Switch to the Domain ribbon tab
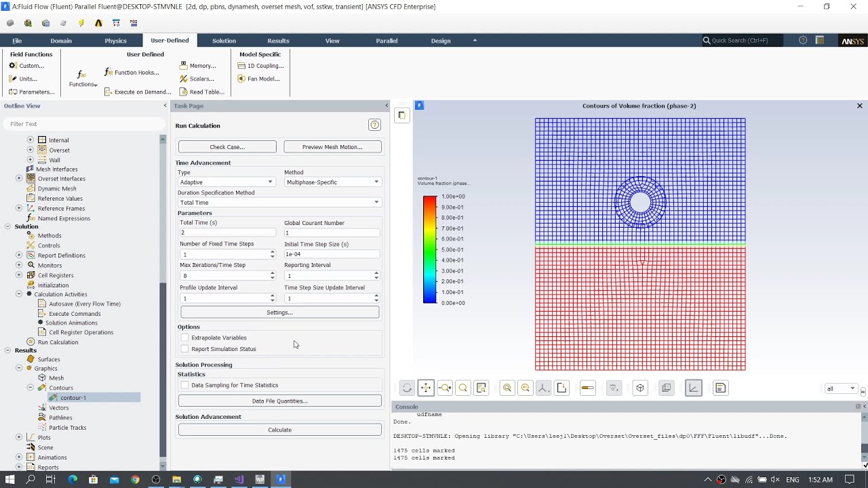The width and height of the screenshot is (868, 488). coord(61,41)
